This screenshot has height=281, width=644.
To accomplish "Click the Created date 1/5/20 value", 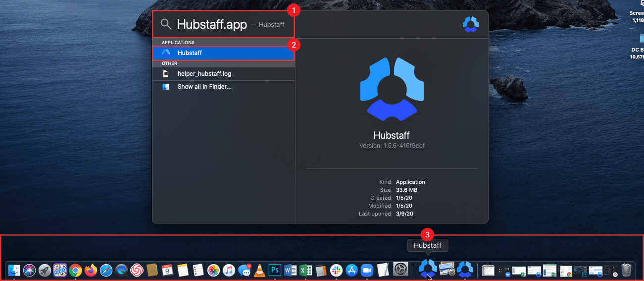I will (404, 198).
